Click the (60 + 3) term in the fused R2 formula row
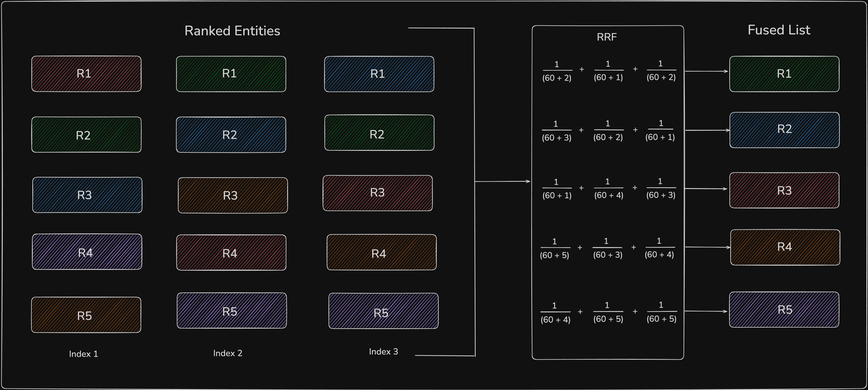Viewport: 868px width, 390px height. coord(556,138)
